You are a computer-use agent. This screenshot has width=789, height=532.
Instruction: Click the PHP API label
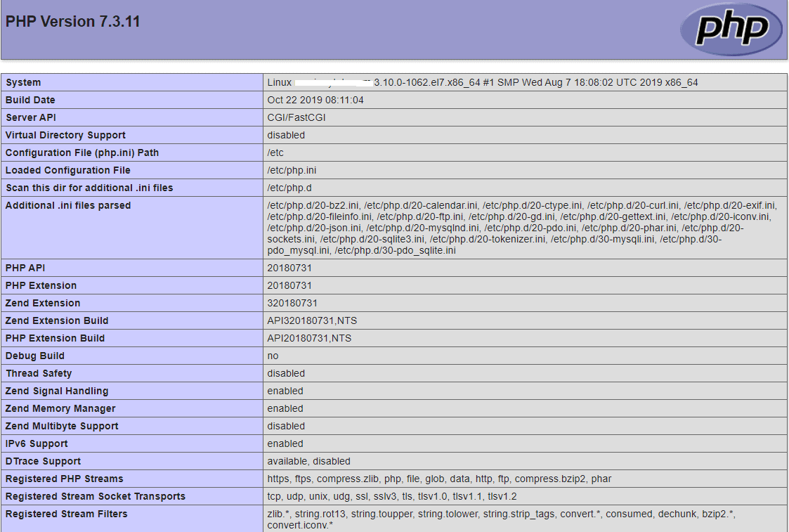25,268
